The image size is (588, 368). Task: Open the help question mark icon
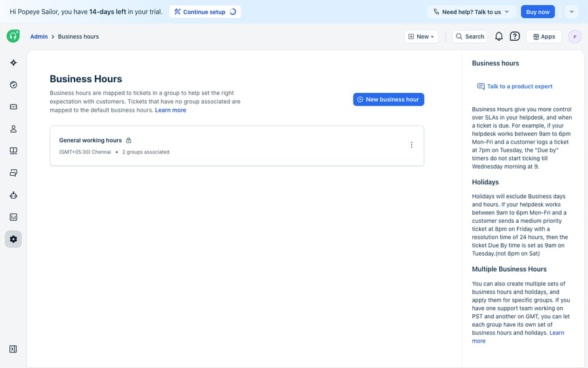point(515,37)
